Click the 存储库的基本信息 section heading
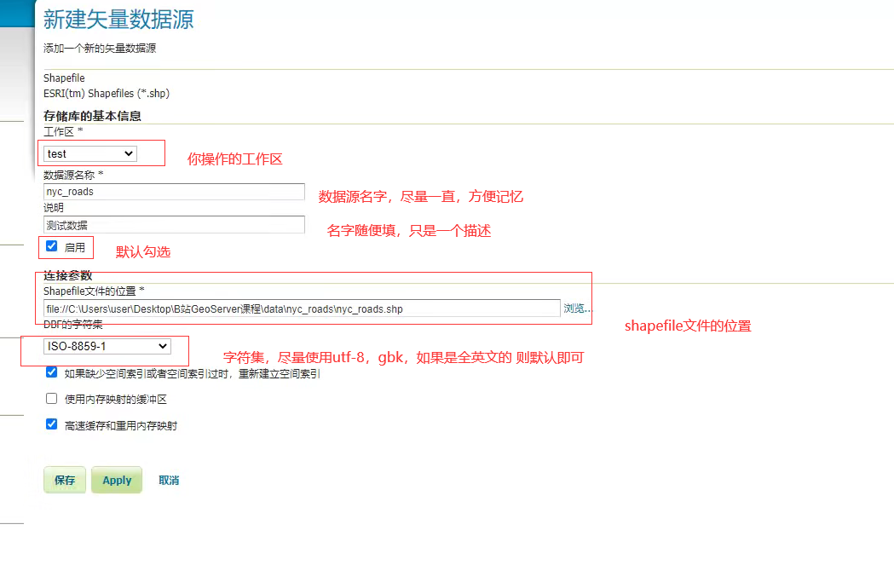Viewport: 894px width, 588px height. click(92, 116)
